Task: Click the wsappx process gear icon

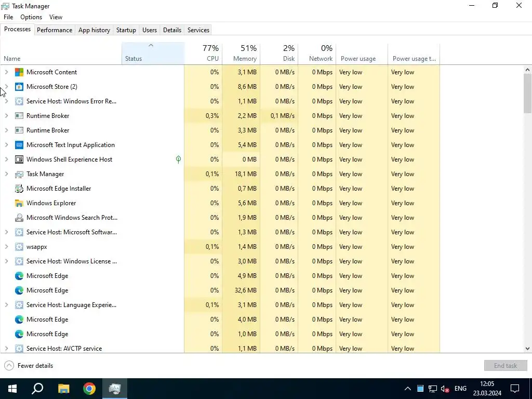Action: pyautogui.click(x=19, y=247)
